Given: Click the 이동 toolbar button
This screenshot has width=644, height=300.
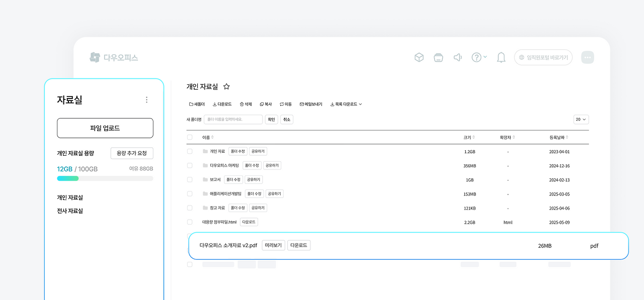Looking at the screenshot, I should click(286, 104).
